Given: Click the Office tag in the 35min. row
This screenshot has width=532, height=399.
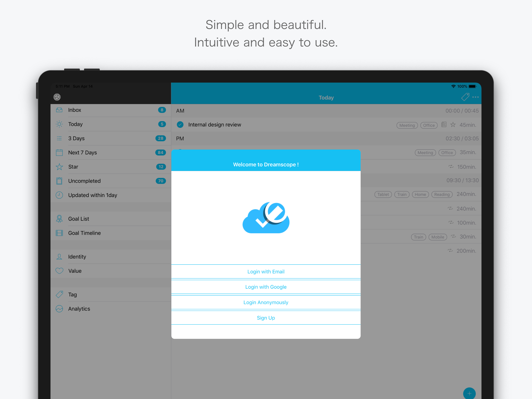Looking at the screenshot, I should click(447, 153).
